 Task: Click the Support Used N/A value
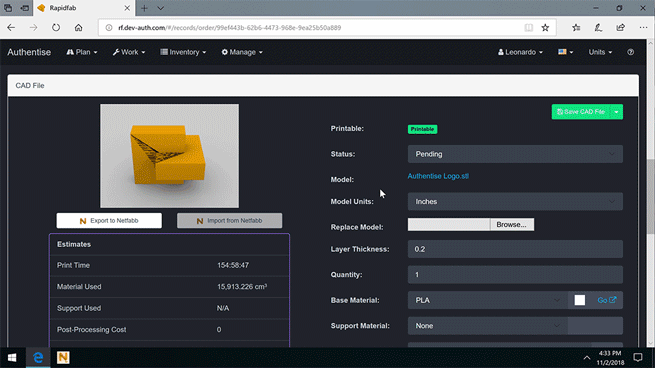[x=223, y=308]
